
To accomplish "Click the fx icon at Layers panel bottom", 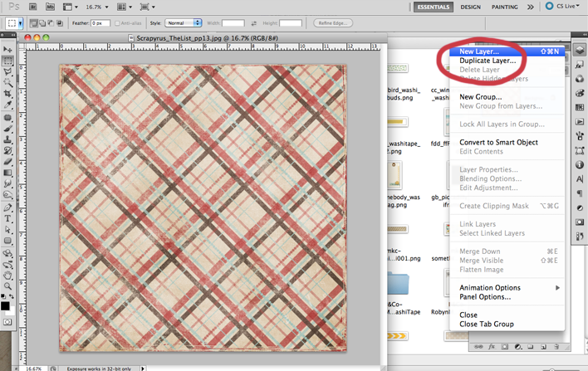I will tap(492, 347).
